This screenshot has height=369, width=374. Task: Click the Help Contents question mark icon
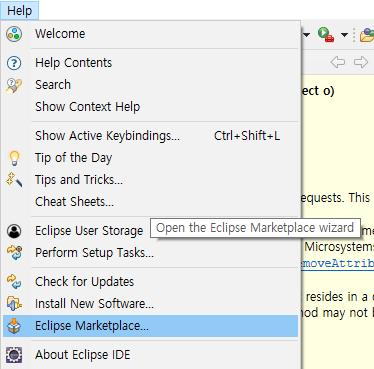[14, 63]
